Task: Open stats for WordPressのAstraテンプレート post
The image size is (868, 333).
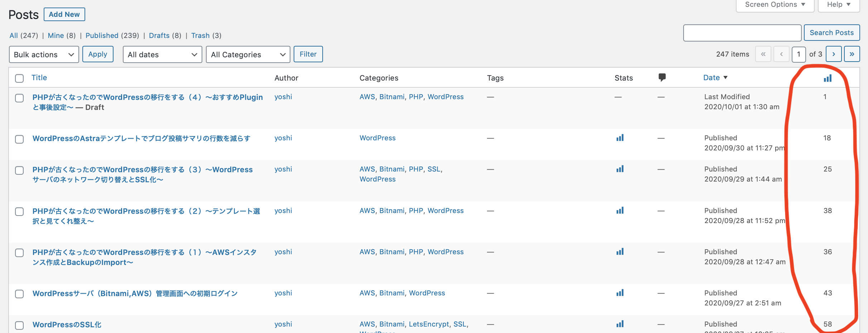Action: 620,138
